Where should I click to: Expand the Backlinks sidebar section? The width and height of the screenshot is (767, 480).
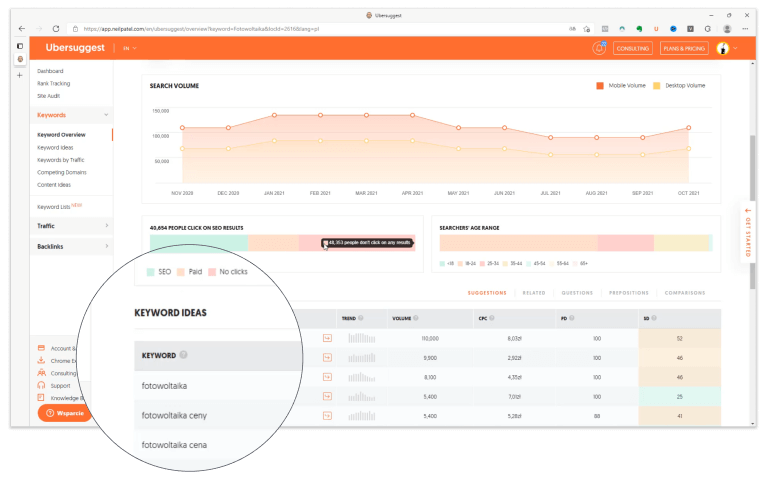click(x=72, y=247)
